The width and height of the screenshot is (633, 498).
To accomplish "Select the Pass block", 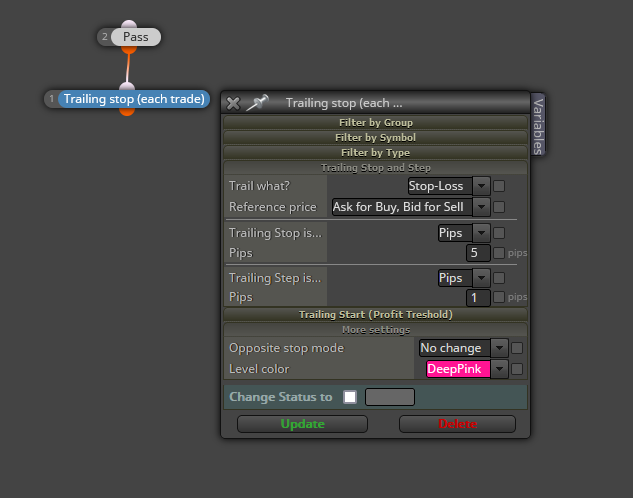I will pyautogui.click(x=136, y=37).
